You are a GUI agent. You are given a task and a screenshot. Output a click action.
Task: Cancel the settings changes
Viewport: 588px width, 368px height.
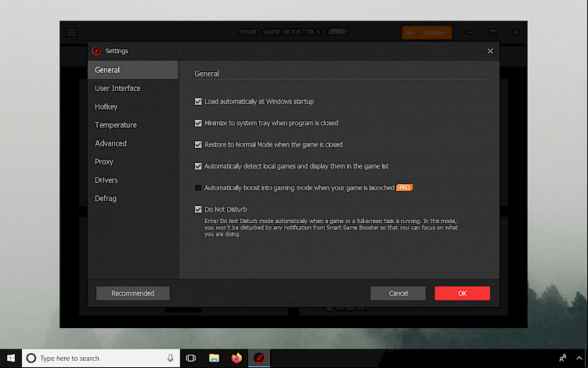[x=398, y=294]
